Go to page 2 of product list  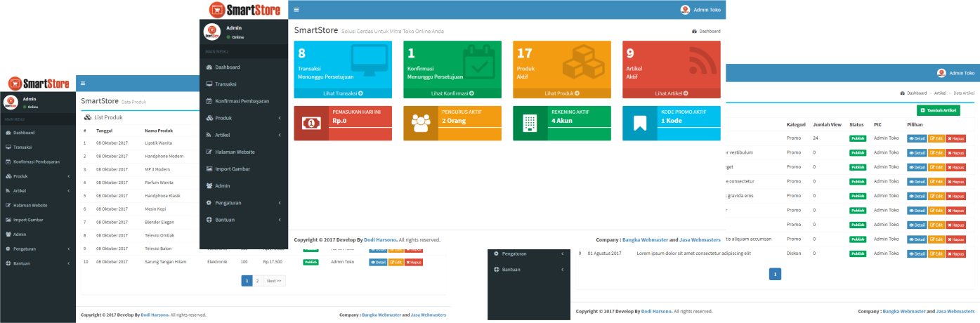click(257, 281)
